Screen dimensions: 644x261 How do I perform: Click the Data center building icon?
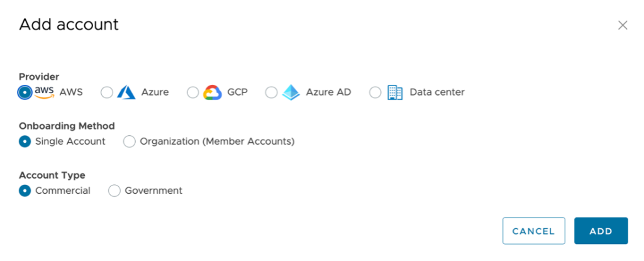[395, 92]
